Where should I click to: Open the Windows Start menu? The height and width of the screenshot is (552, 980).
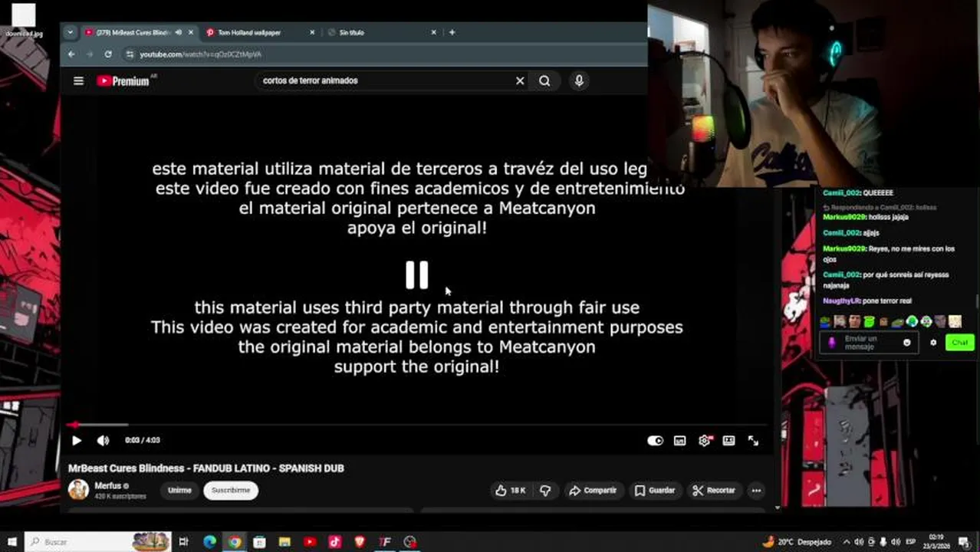[x=12, y=542]
